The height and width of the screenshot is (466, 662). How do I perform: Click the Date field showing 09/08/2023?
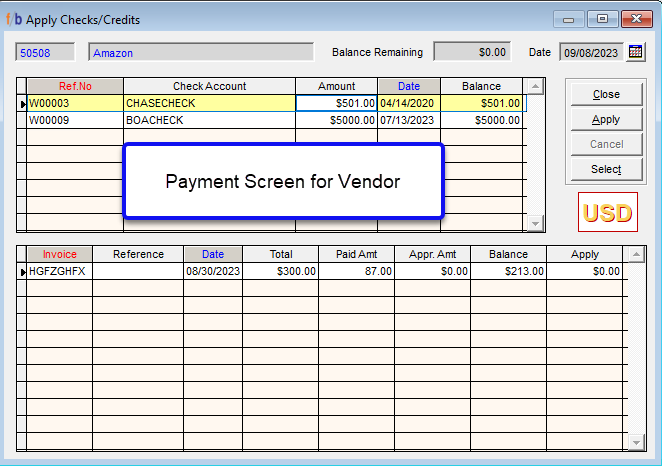[591, 53]
